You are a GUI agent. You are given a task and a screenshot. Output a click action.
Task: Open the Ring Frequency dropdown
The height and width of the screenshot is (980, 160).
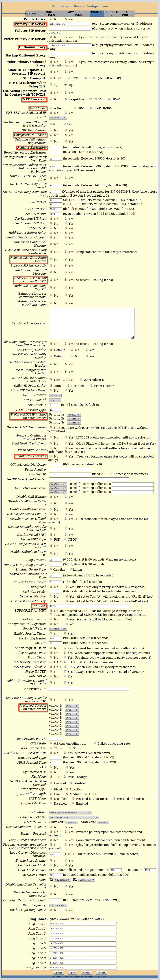[x=58, y=905]
